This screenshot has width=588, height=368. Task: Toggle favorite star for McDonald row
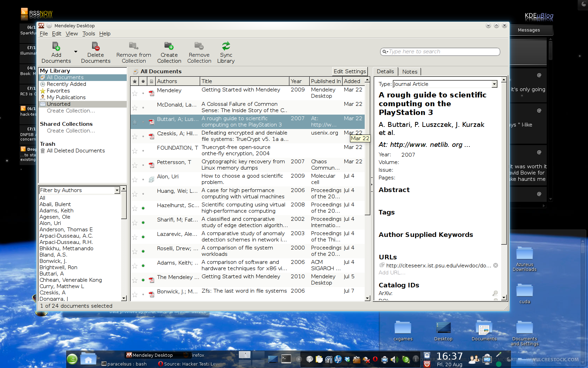tap(135, 108)
